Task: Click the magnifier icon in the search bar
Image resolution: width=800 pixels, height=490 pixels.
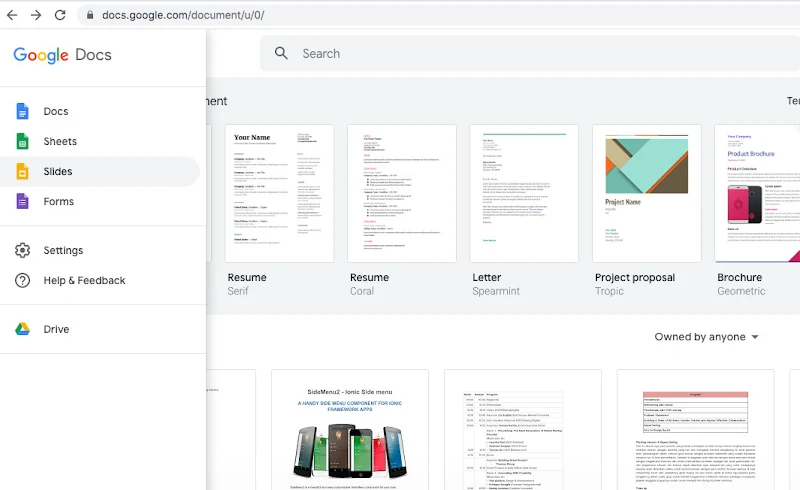Action: (x=281, y=53)
